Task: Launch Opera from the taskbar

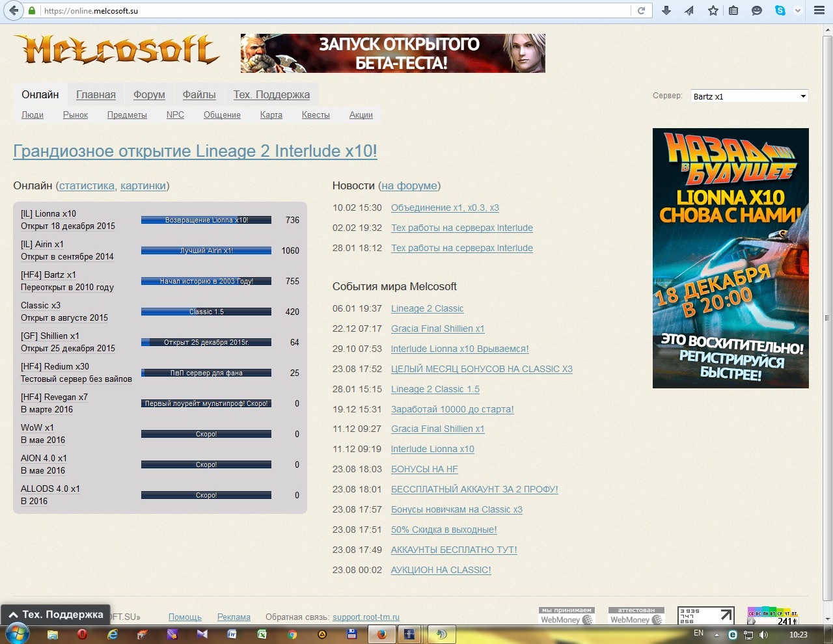Action: pos(82,634)
